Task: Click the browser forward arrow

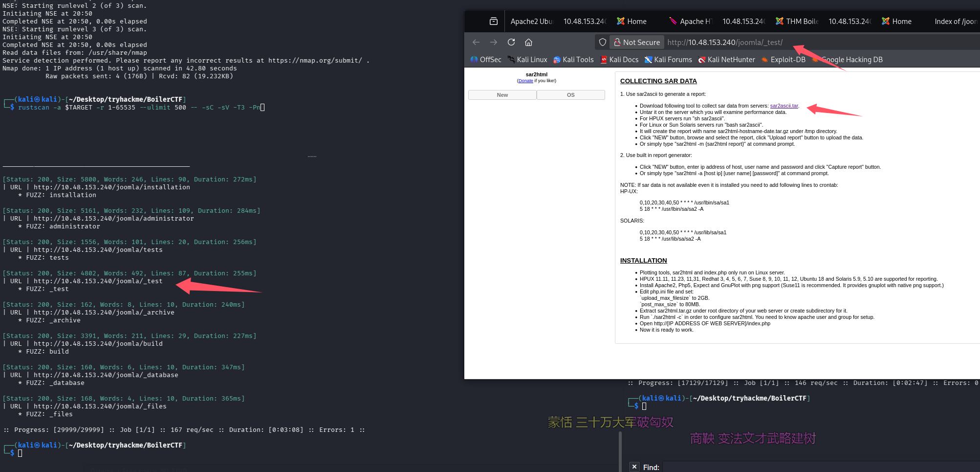Action: coord(494,43)
